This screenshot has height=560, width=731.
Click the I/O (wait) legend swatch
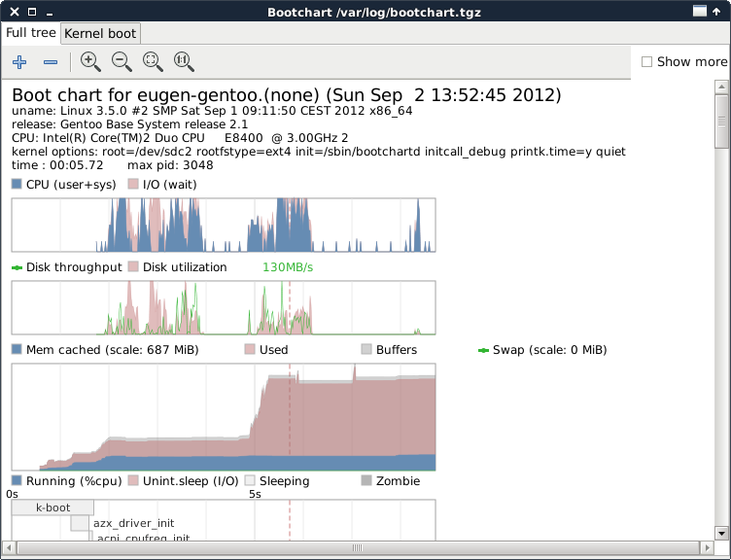(133, 184)
